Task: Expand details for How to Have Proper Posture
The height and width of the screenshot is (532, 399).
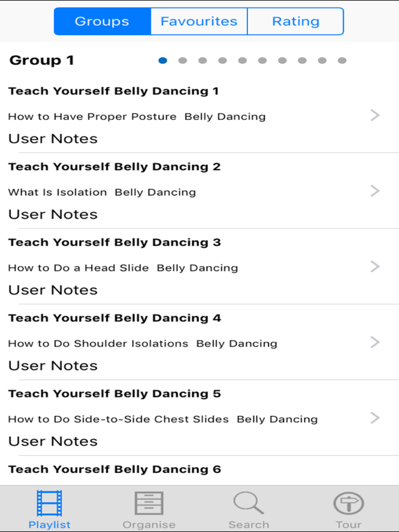Action: tap(376, 115)
